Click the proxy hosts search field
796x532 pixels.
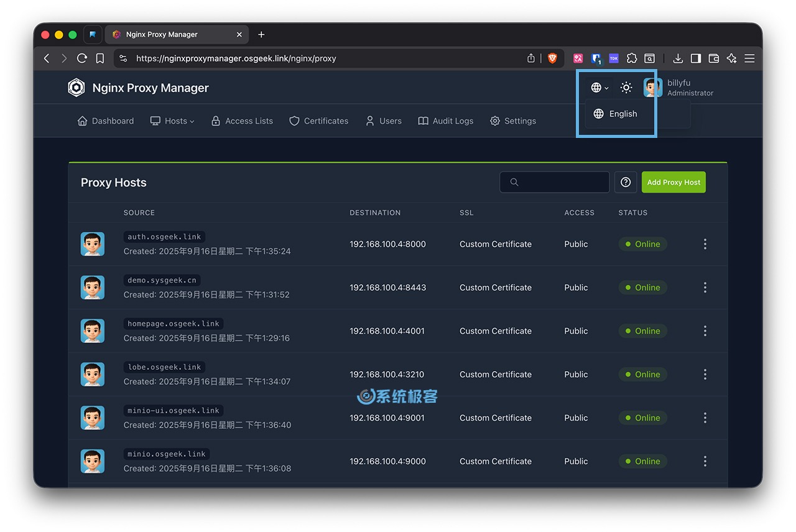pos(555,182)
